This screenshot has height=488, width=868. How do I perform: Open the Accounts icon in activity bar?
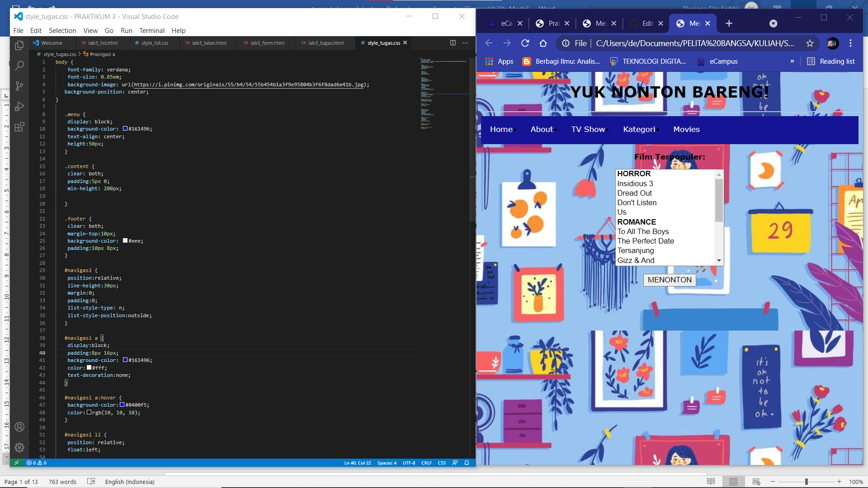pos(19,427)
